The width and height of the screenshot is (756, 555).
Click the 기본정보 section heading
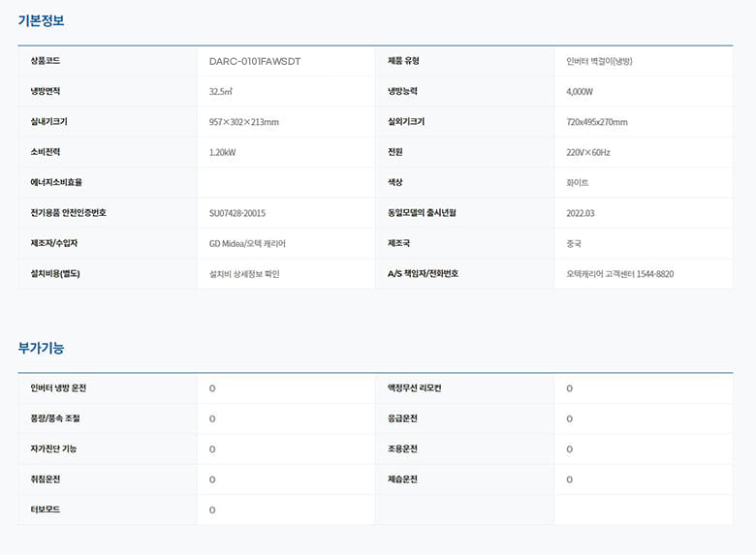tap(41, 20)
